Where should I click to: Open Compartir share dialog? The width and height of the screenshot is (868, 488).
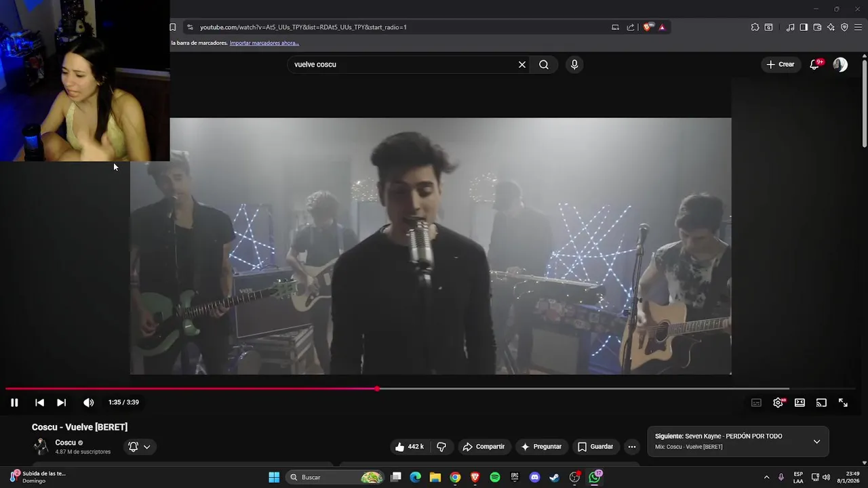coord(484,447)
